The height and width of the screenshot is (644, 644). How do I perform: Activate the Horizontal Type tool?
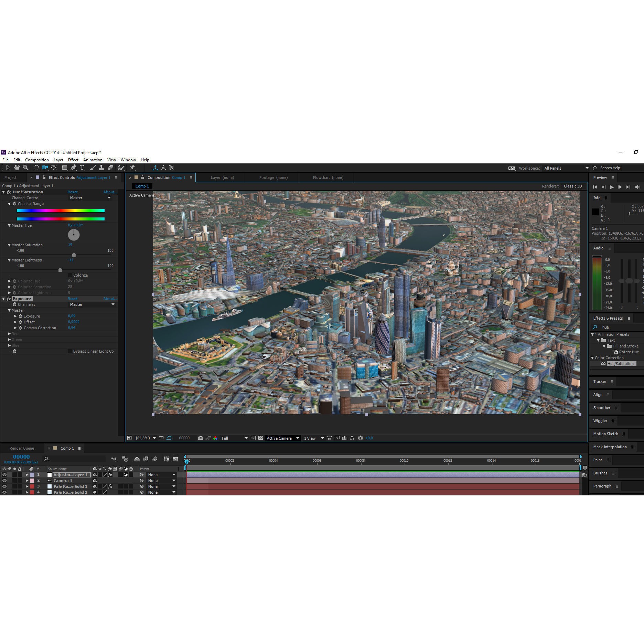82,168
